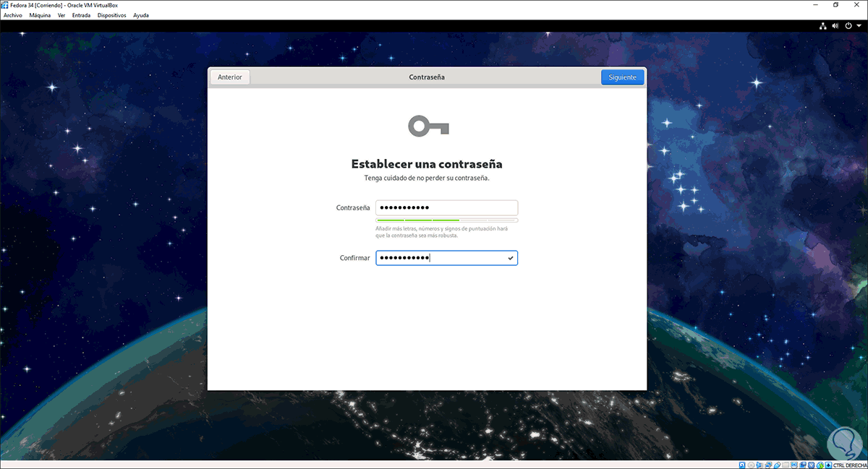Open the Entrada menu
Image resolution: width=868 pixels, height=469 pixels.
click(81, 15)
